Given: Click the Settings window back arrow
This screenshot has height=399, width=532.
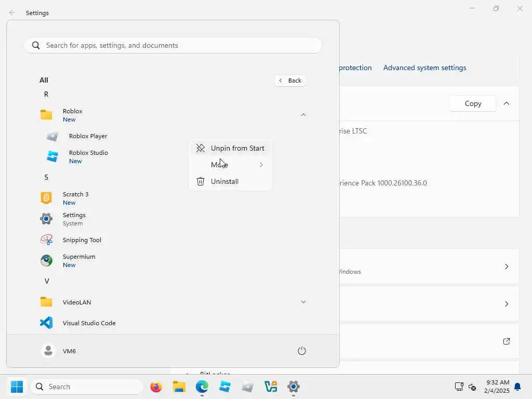Looking at the screenshot, I should coord(12,12).
